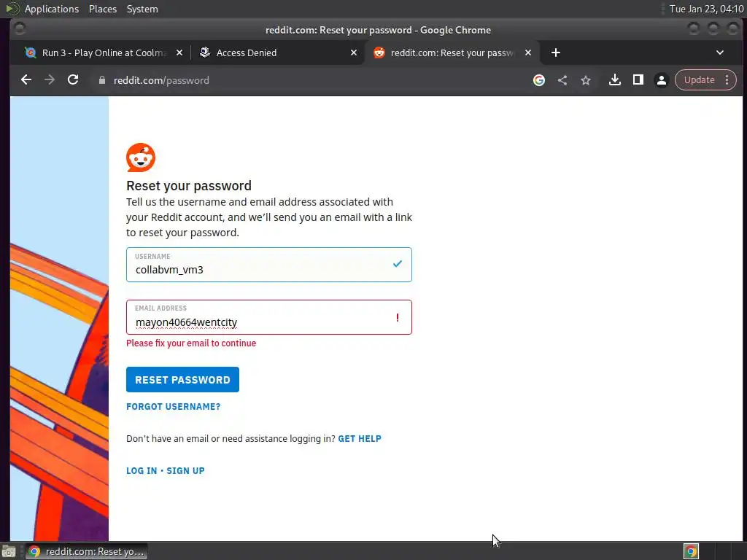
Task: Open the Forgot Username link
Action: coord(174,407)
